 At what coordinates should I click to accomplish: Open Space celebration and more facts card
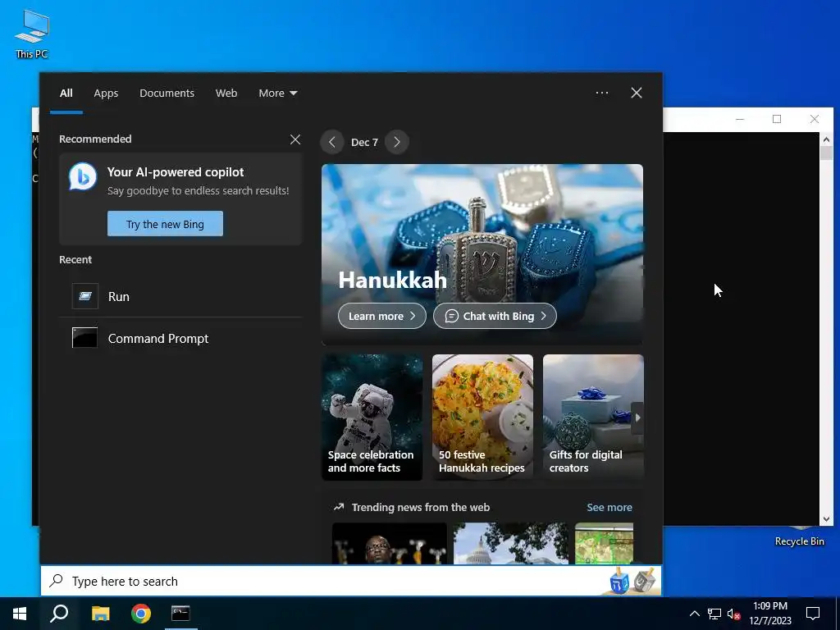click(x=372, y=418)
